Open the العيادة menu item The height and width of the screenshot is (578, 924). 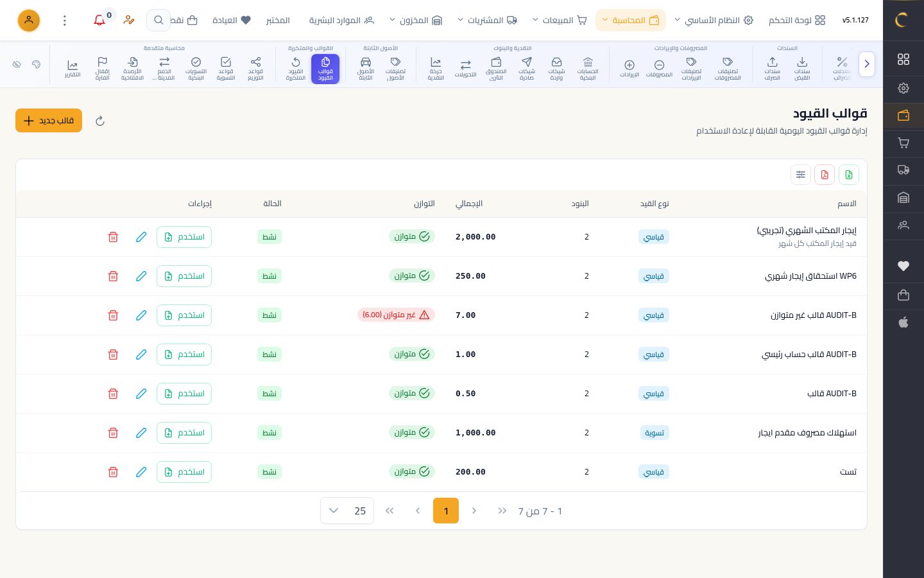pyautogui.click(x=232, y=21)
